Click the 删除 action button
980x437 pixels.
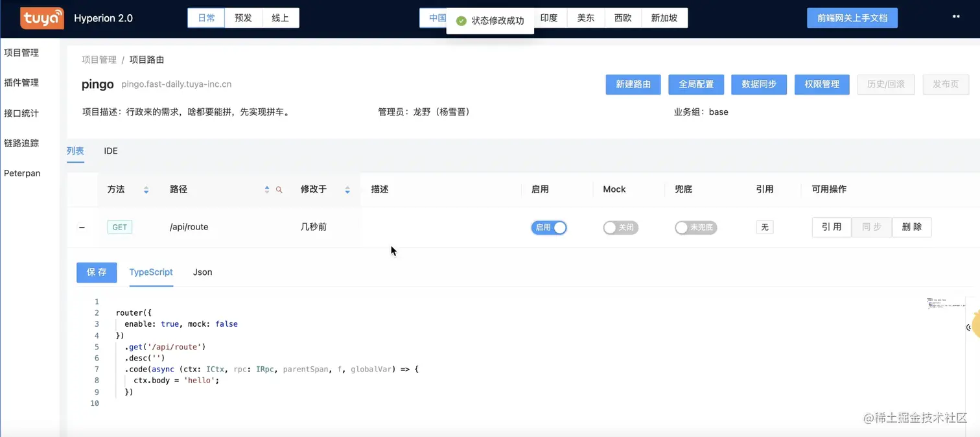click(912, 227)
